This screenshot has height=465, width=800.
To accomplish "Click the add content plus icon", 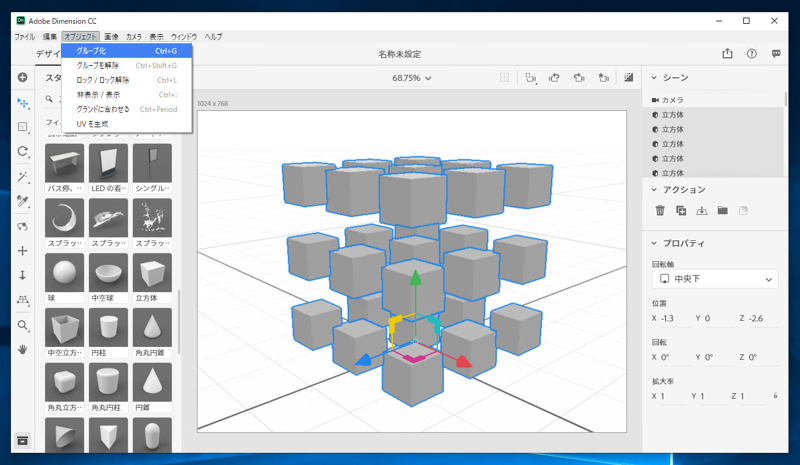I will 22,78.
